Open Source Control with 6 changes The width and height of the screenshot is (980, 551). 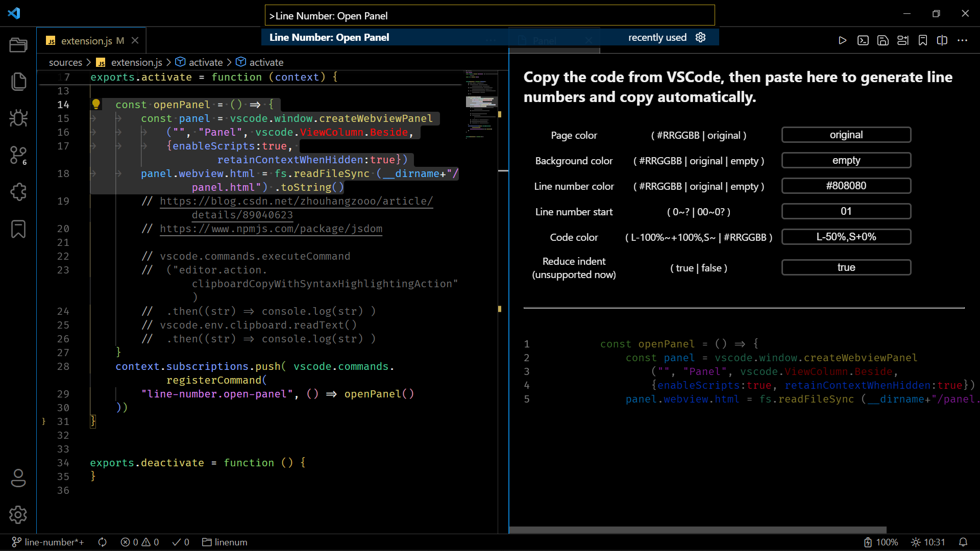click(x=18, y=155)
